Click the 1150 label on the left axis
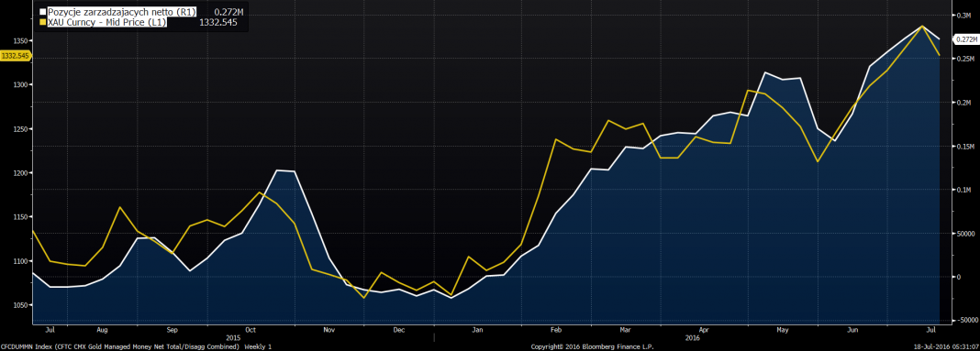The width and height of the screenshot is (980, 351). [x=20, y=217]
